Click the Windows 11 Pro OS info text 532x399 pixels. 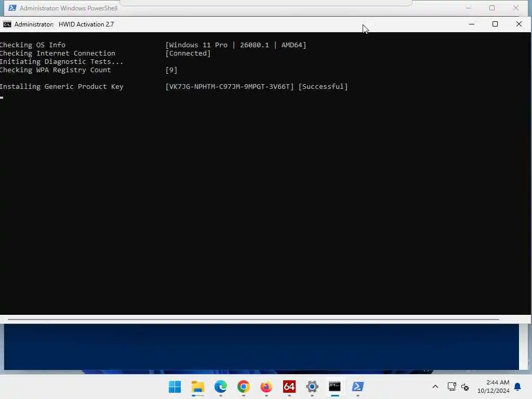coord(236,45)
